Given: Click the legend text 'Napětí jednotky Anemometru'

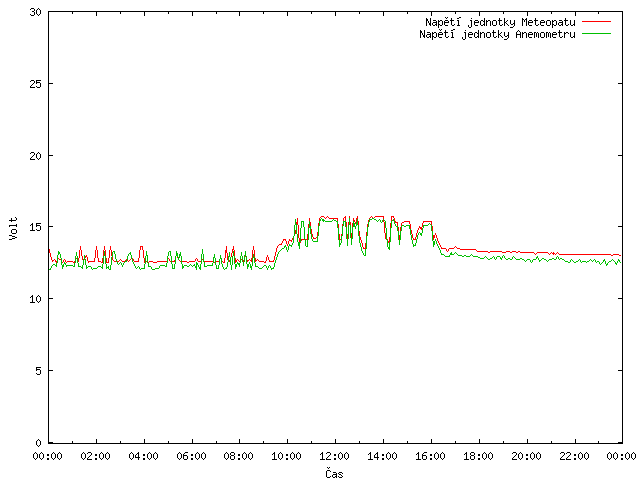Looking at the screenshot, I should coord(497,34).
